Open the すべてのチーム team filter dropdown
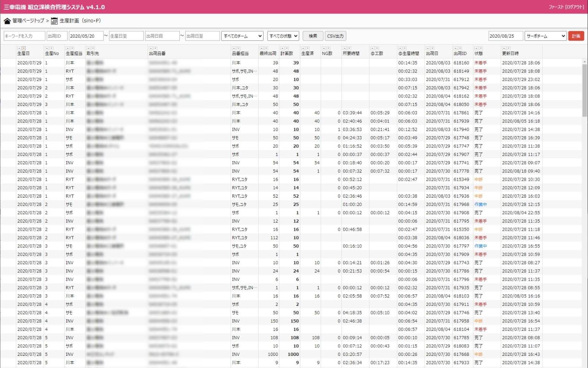 click(x=242, y=36)
